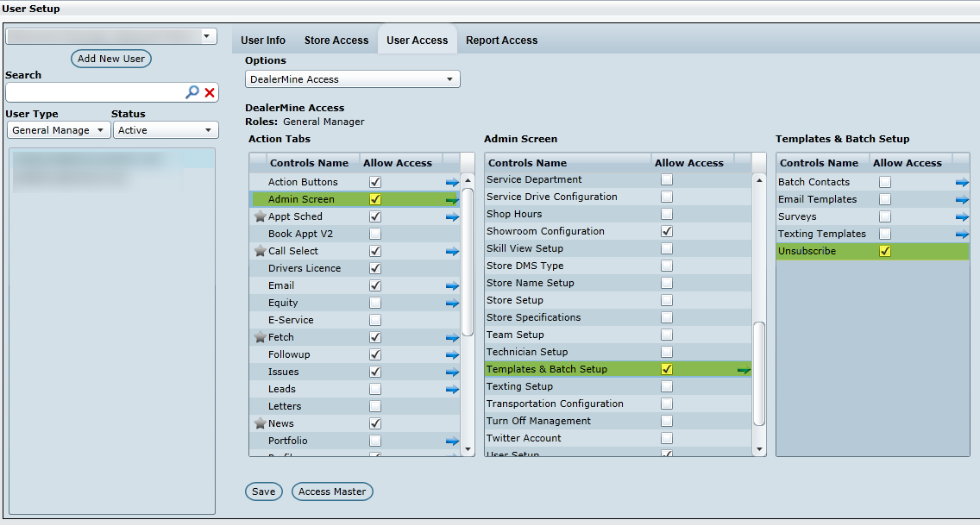The width and height of the screenshot is (980, 526).
Task: Click the green arrow on Templates & Batch Setup
Action: [744, 369]
